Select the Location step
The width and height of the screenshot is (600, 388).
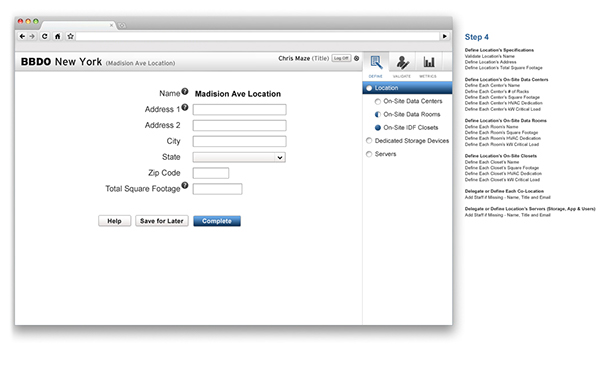point(407,88)
